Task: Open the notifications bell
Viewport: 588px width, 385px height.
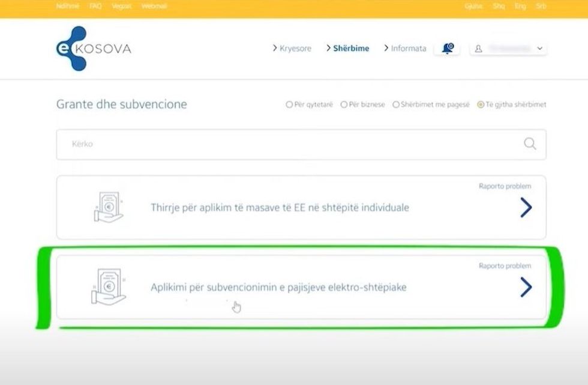Action: [448, 49]
